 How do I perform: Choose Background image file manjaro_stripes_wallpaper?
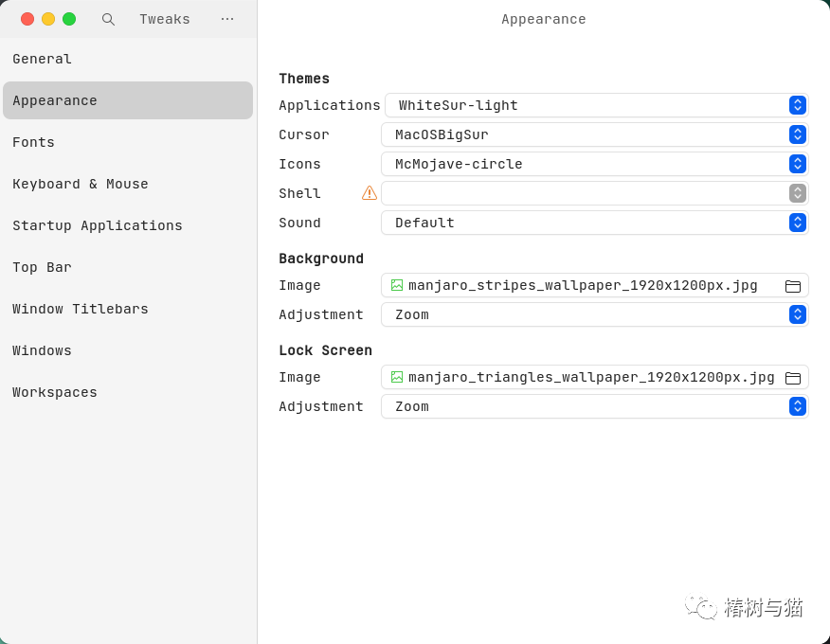point(583,285)
